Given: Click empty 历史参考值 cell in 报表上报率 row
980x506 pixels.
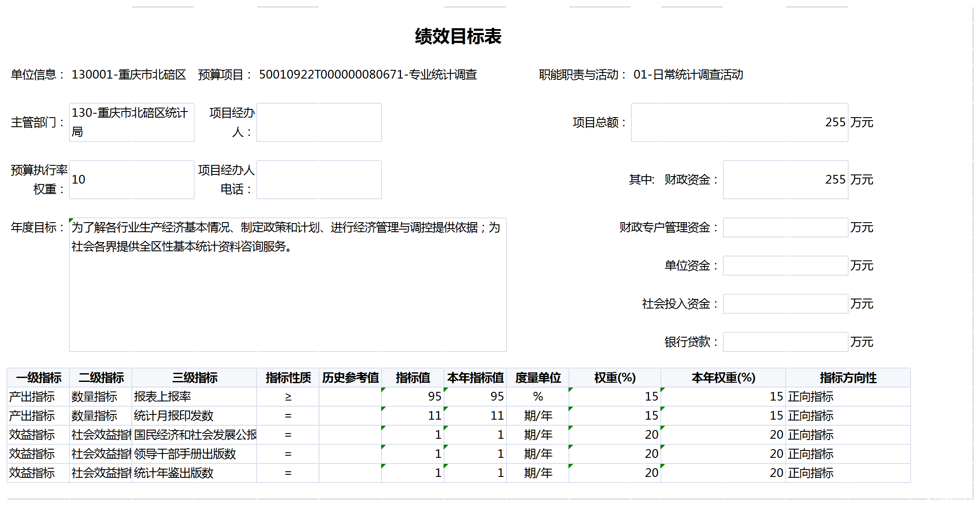Looking at the screenshot, I should [x=350, y=397].
